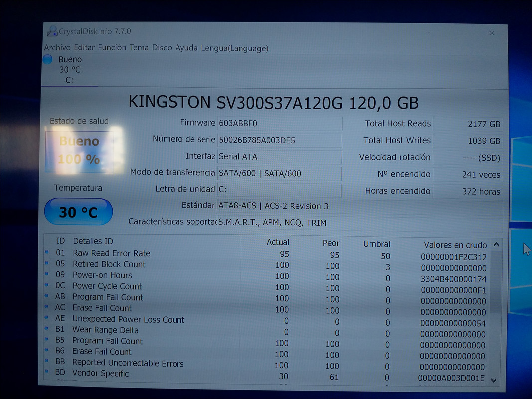532x399 pixels.
Task: Click the status dot beside Power Cycle Count
Action: click(x=47, y=285)
